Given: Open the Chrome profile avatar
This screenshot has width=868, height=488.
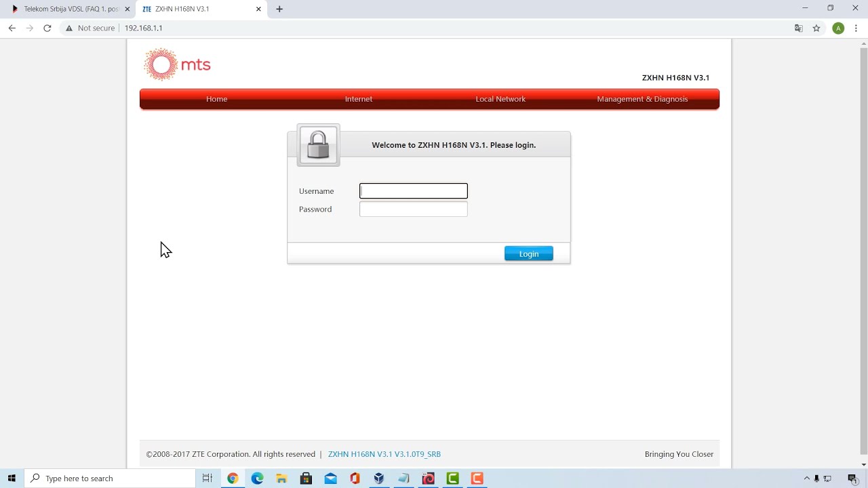Looking at the screenshot, I should pyautogui.click(x=838, y=28).
